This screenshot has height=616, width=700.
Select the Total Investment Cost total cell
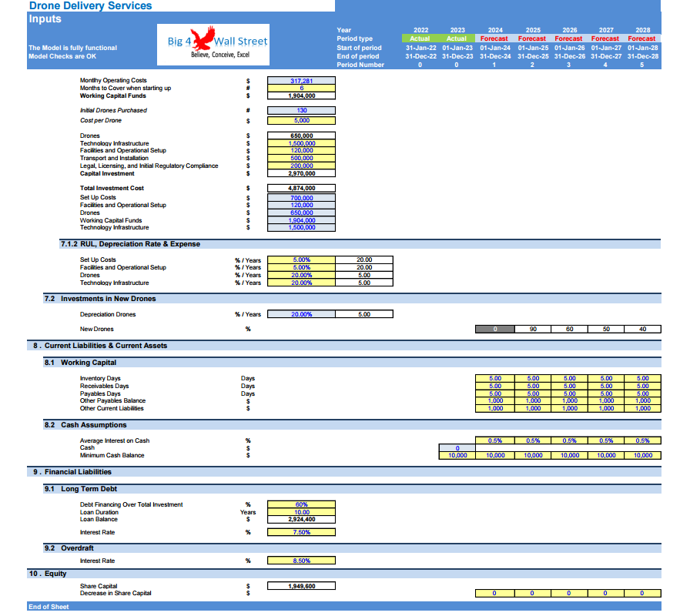point(301,188)
